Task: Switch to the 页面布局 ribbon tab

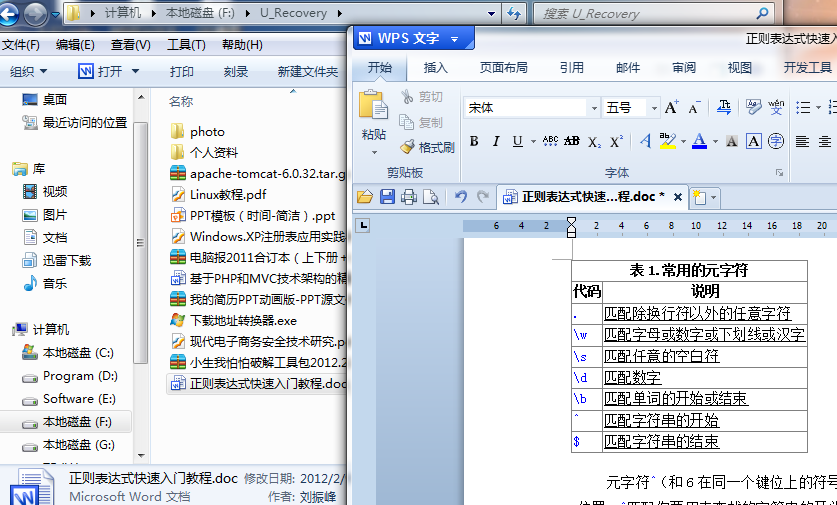Action: 504,67
